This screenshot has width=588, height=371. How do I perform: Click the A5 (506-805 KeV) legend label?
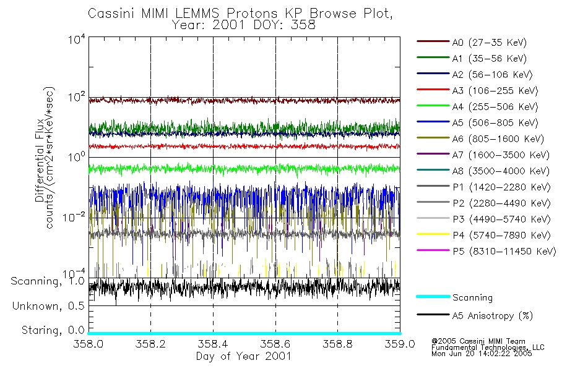point(495,123)
